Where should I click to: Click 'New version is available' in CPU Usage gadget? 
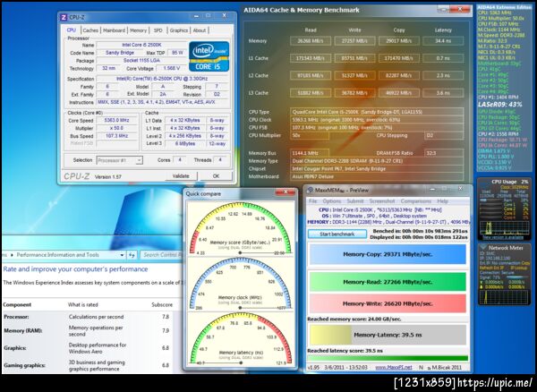coord(503,237)
